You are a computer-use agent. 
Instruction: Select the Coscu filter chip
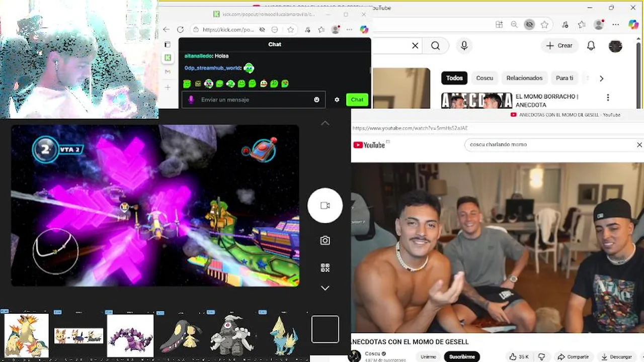click(485, 78)
